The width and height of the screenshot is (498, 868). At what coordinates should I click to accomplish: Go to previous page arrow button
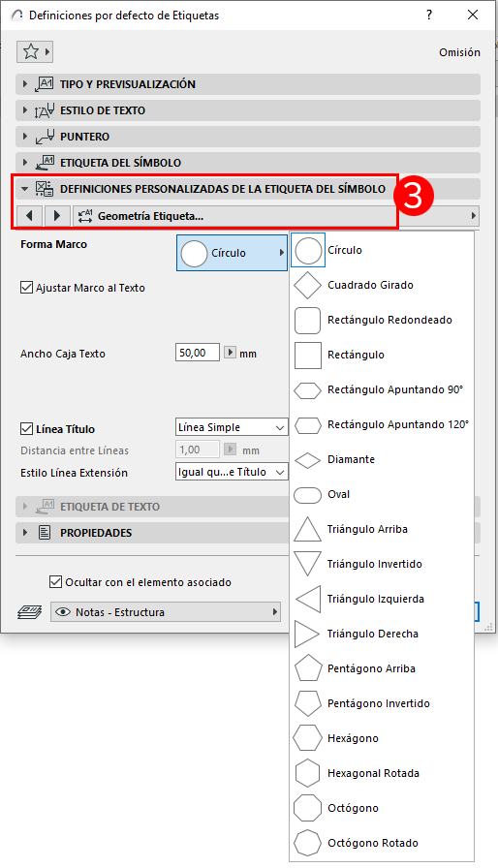(x=29, y=215)
